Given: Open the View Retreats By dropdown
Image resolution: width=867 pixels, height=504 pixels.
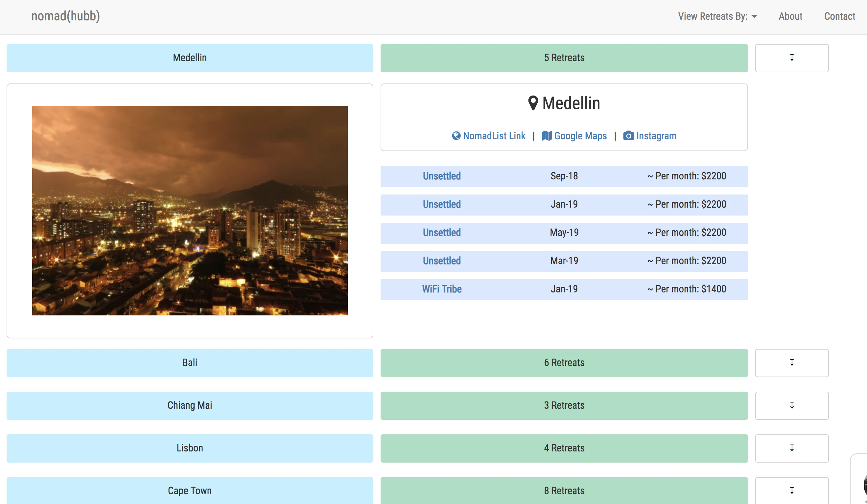Looking at the screenshot, I should 717,16.
